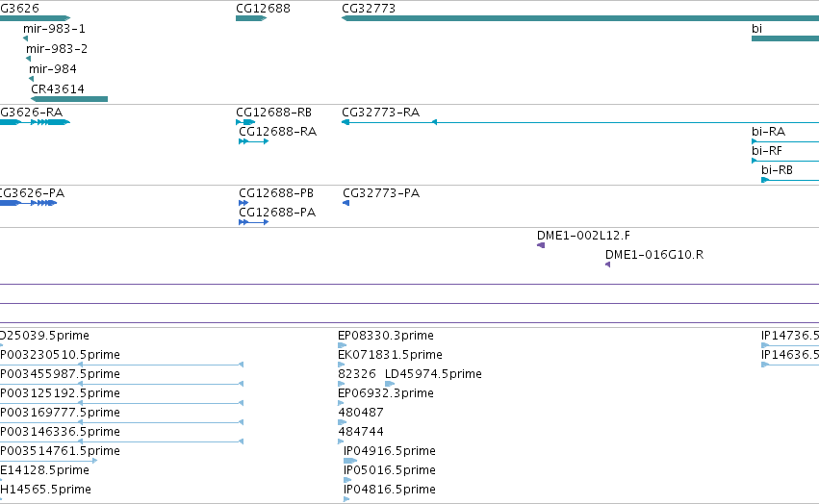Click the bi-RF transcript label
Image resolution: width=819 pixels, height=504 pixels.
[x=767, y=151]
